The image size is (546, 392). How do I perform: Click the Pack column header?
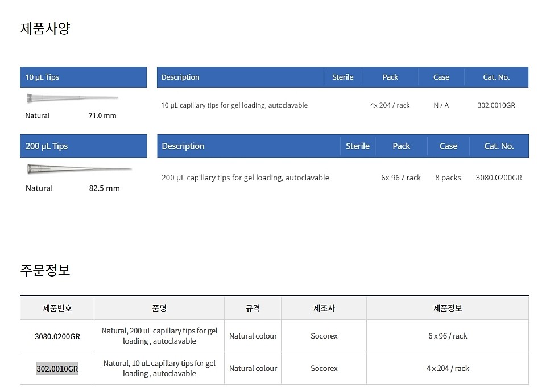click(x=390, y=77)
